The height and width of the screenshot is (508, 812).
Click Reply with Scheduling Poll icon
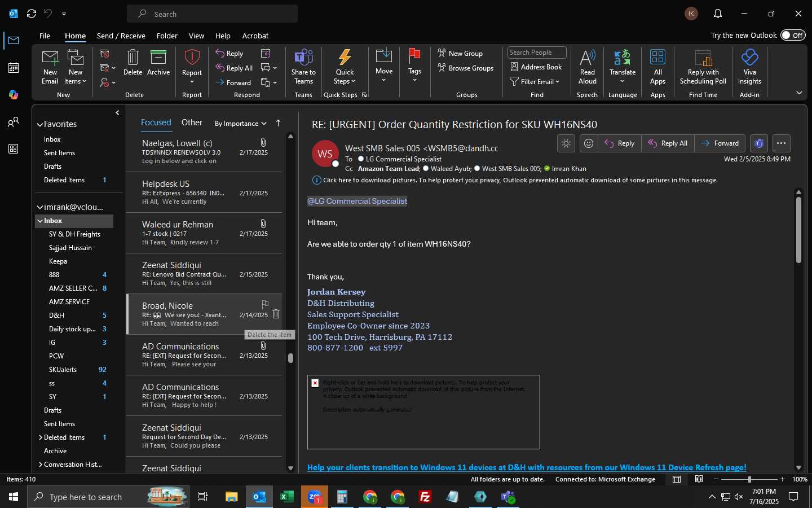pyautogui.click(x=703, y=66)
